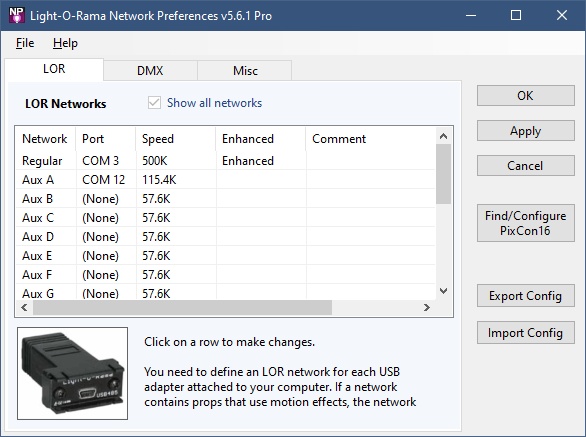Screen dimensions: 586x437
Task: Select the Aux C network row
Action: (226, 218)
